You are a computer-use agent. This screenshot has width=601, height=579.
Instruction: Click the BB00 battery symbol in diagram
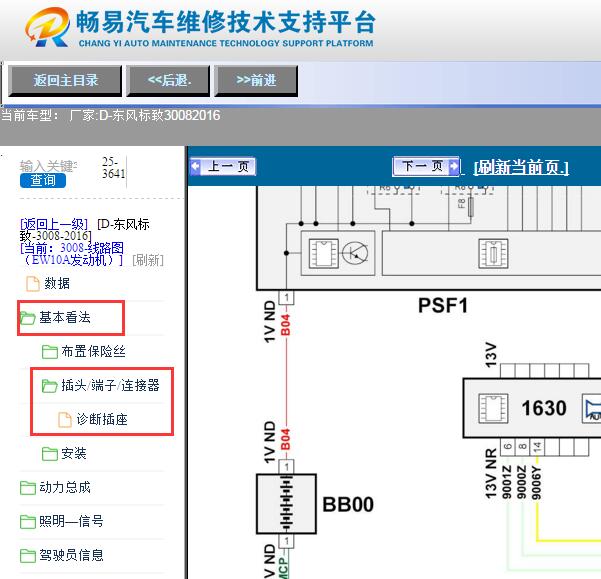tap(286, 504)
